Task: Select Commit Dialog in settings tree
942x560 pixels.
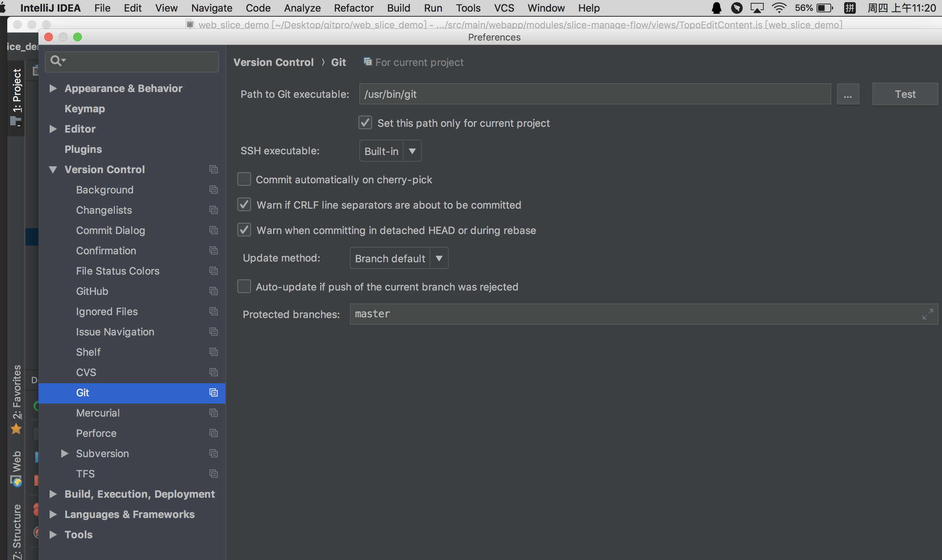Action: 111,230
